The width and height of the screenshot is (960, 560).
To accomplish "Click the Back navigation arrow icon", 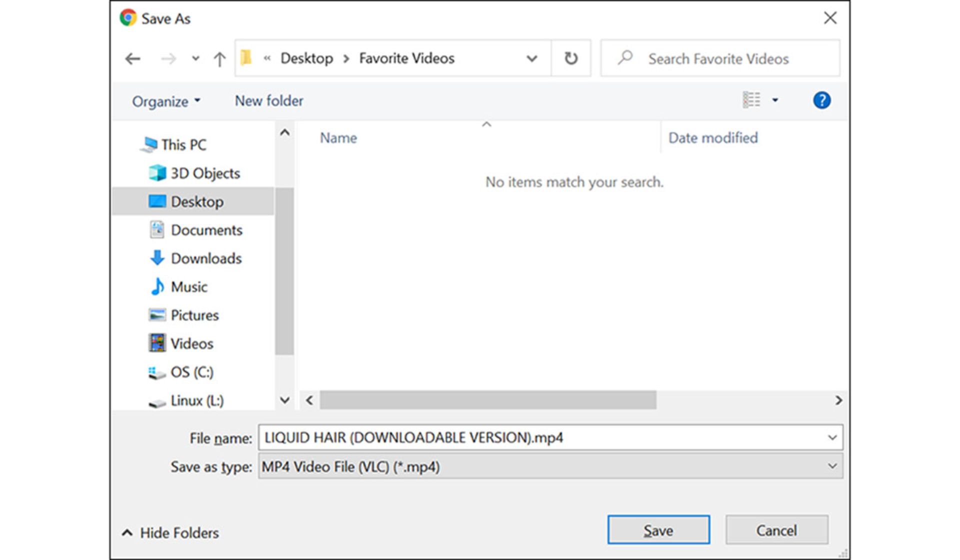I will coord(133,58).
